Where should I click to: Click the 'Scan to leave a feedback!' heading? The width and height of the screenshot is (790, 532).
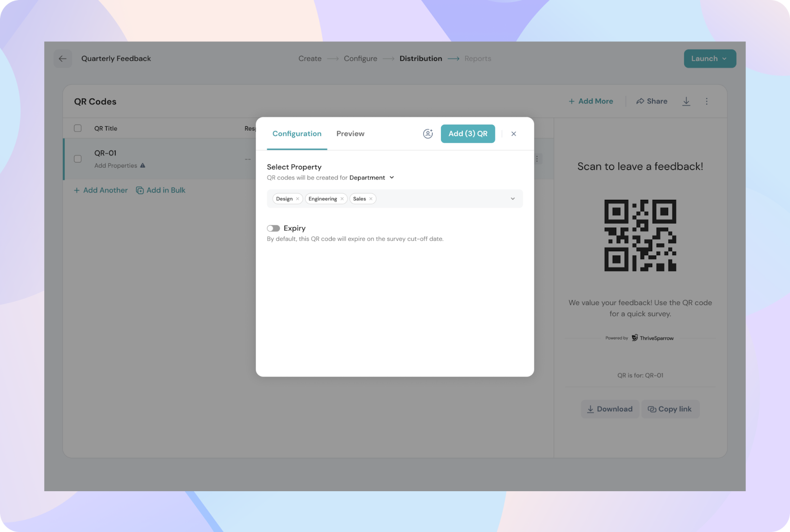[x=640, y=166]
